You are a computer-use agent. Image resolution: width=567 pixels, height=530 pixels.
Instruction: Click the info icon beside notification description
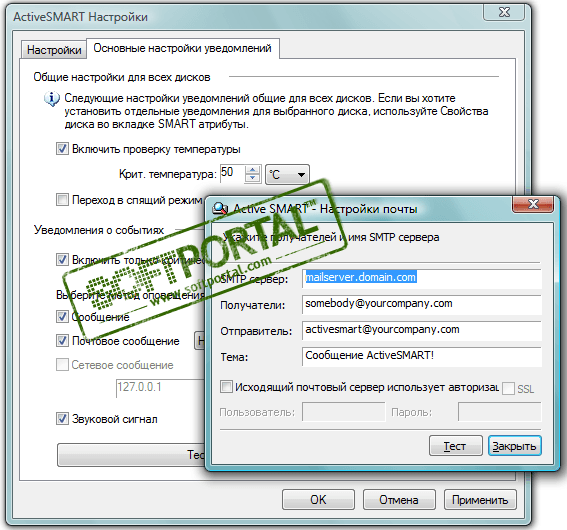click(x=52, y=98)
